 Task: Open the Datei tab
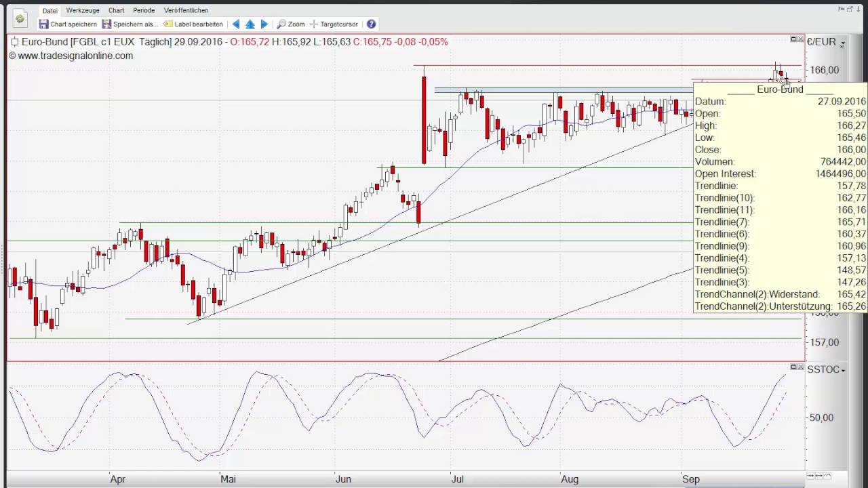[x=50, y=11]
